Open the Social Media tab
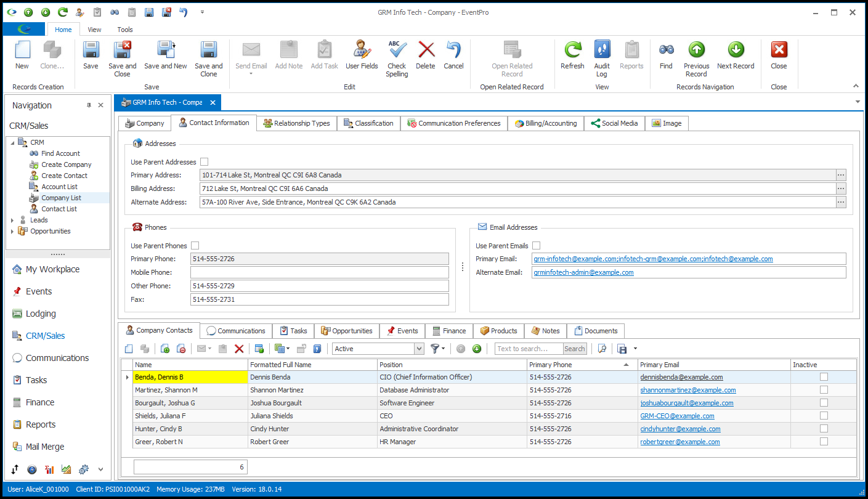Screen dimensions: 868x499 click(x=614, y=123)
